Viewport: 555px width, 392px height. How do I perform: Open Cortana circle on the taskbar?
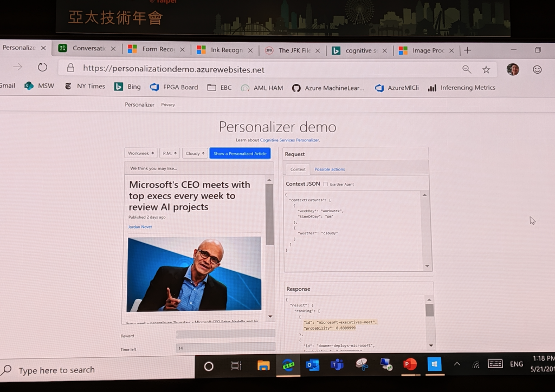[x=209, y=367]
